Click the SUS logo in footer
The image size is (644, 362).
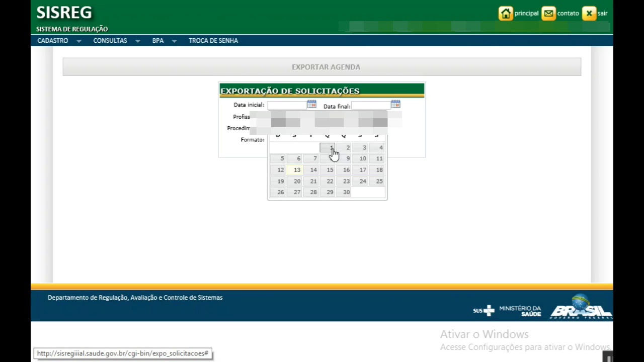484,311
